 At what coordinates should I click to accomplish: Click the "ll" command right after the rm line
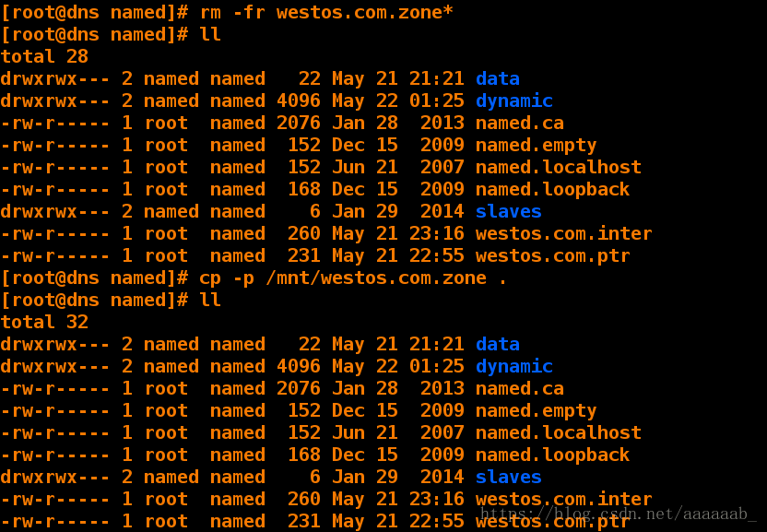210,34
